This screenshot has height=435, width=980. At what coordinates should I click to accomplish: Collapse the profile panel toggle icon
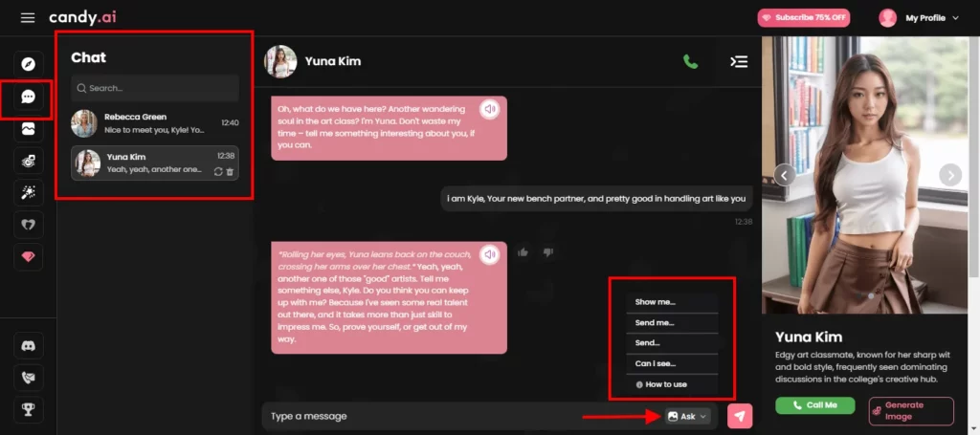[740, 61]
